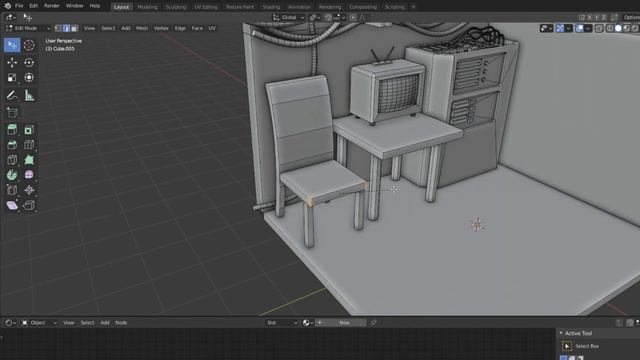Open the browse material icon dropdown
This screenshot has width=640, height=360.
pyautogui.click(x=308, y=322)
